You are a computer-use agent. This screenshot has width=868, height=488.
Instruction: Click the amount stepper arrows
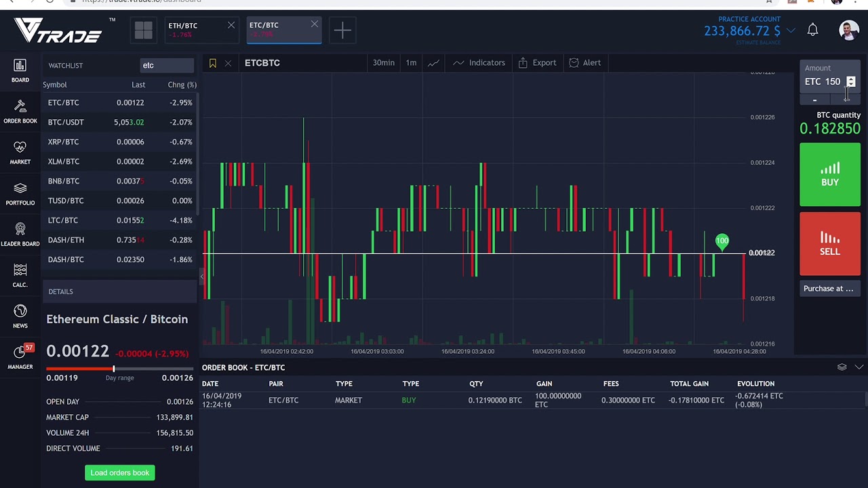click(x=851, y=82)
